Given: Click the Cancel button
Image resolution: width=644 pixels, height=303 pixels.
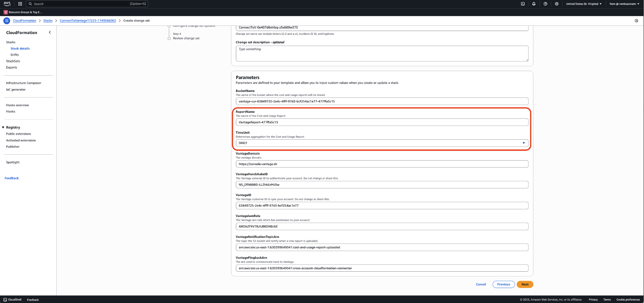Looking at the screenshot, I should click(481, 285).
